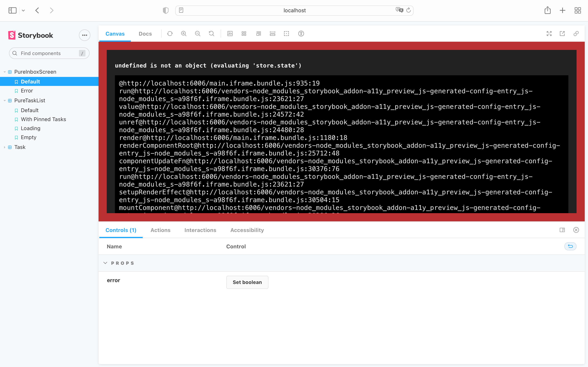The image size is (588, 367).
Task: Click the zoom in canvas icon
Action: [184, 34]
